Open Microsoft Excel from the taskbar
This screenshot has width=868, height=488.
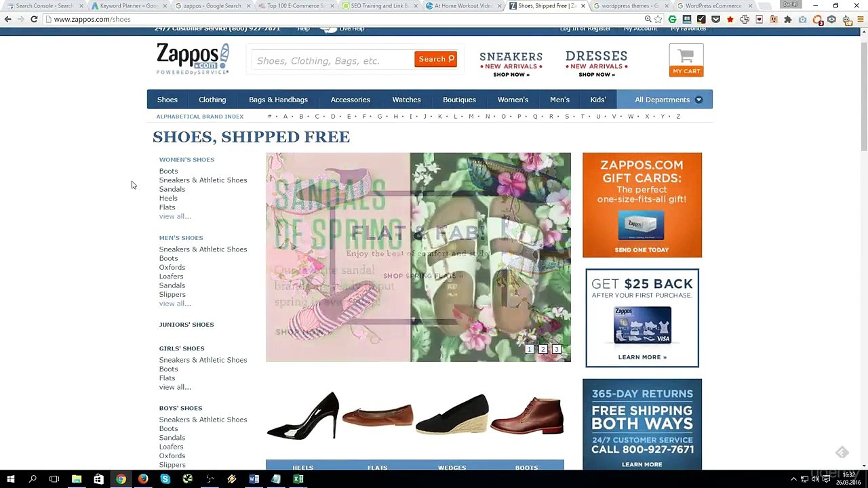298,479
